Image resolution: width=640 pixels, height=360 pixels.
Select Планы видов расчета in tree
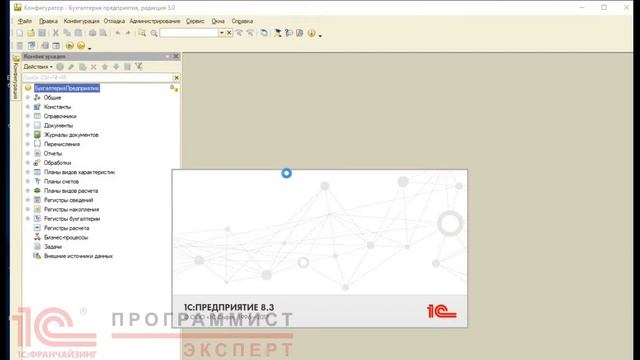pyautogui.click(x=71, y=191)
